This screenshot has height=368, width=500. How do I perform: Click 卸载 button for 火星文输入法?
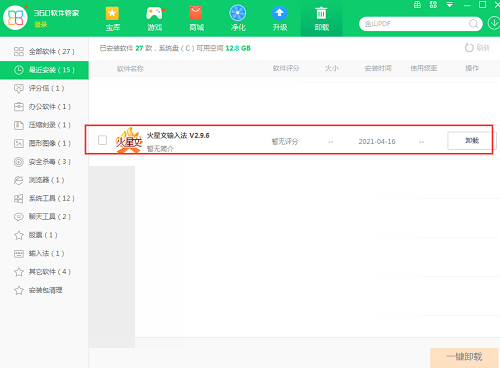click(x=472, y=140)
